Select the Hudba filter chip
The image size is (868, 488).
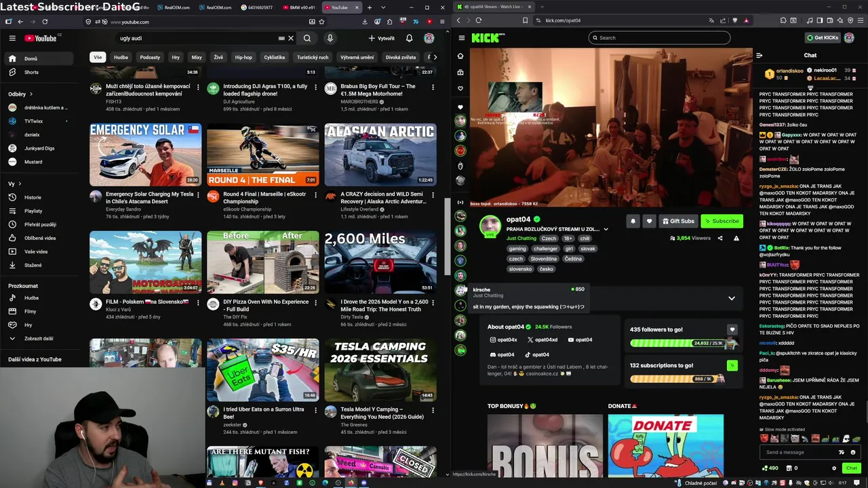point(121,58)
